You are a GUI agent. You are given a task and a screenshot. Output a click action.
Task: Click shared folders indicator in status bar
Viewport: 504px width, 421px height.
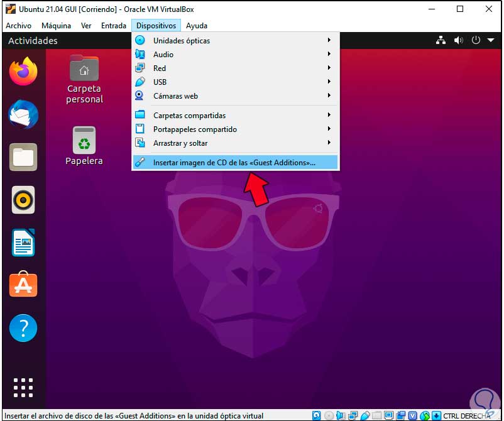click(376, 415)
